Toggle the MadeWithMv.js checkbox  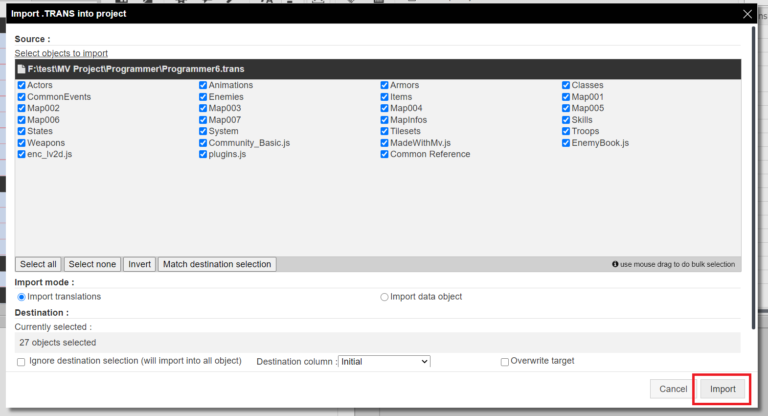click(x=384, y=143)
